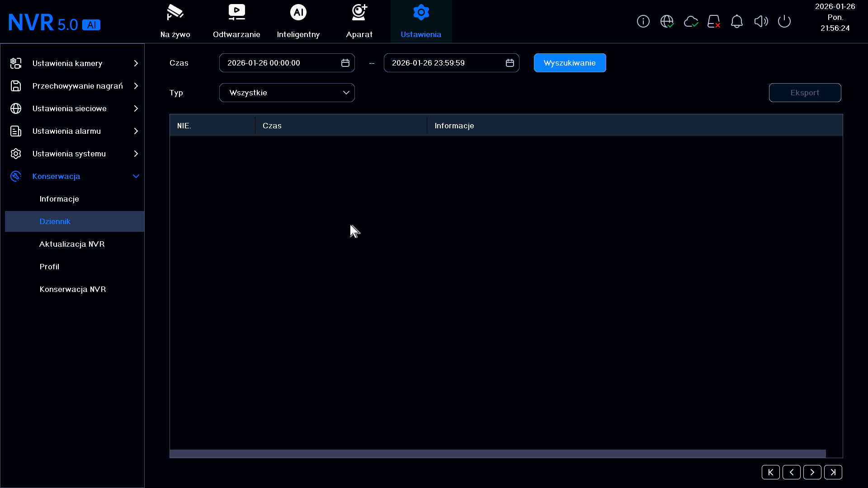This screenshot has height=488, width=868.
Task: Click the device error status icon
Action: point(714,21)
